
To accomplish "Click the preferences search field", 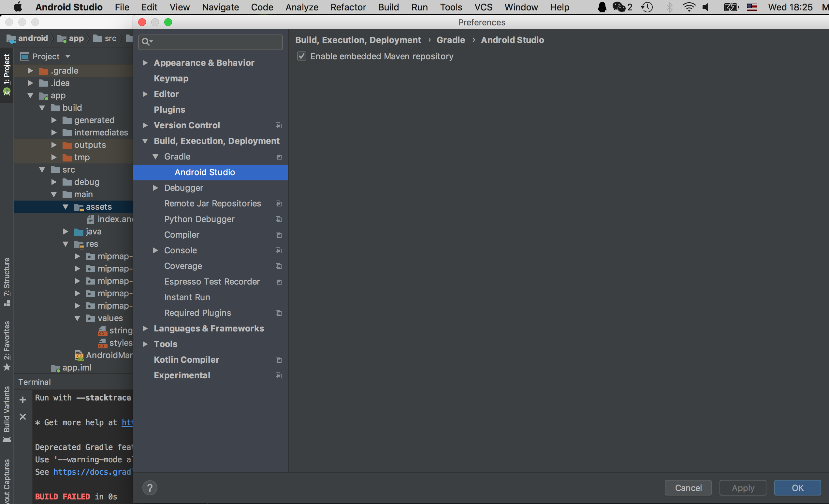I will (x=215, y=42).
